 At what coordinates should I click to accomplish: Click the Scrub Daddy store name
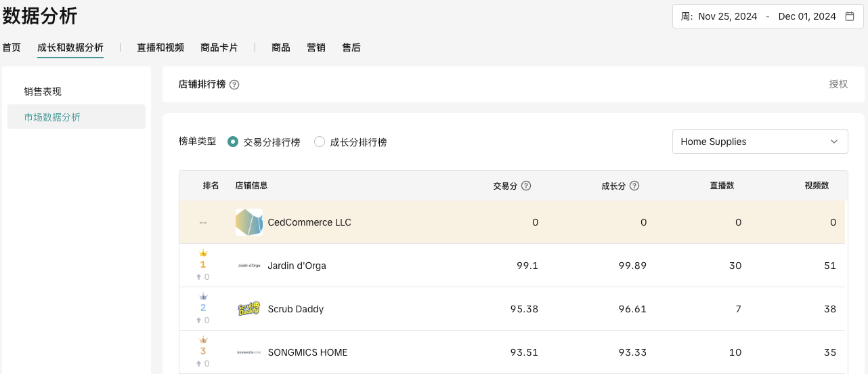(x=296, y=309)
